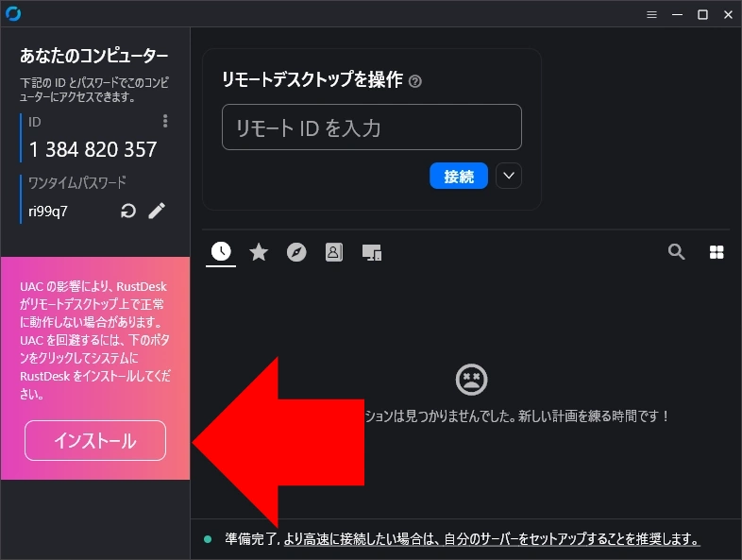Click the ID number 1 384 820 357
Viewport: 742px width, 560px height.
pyautogui.click(x=93, y=149)
